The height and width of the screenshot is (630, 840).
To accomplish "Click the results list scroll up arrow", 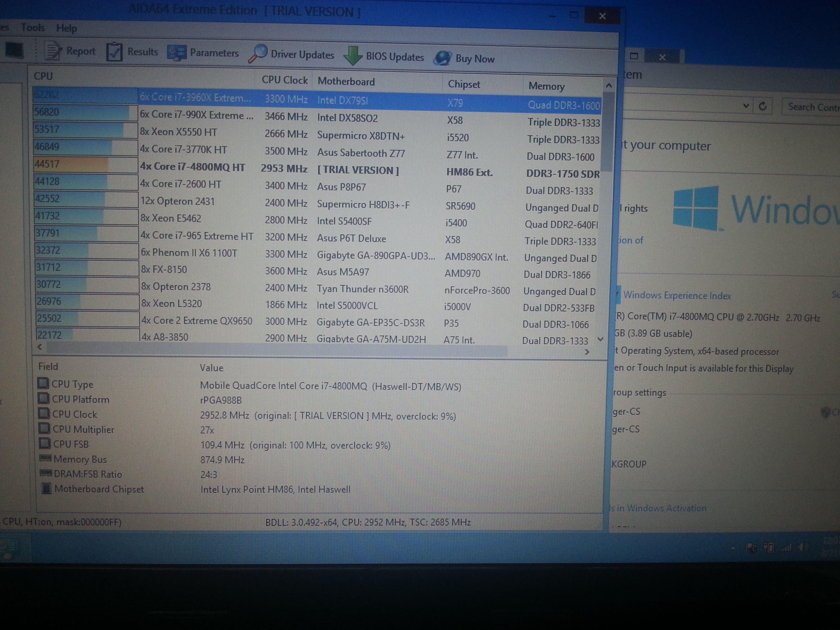I will [609, 86].
